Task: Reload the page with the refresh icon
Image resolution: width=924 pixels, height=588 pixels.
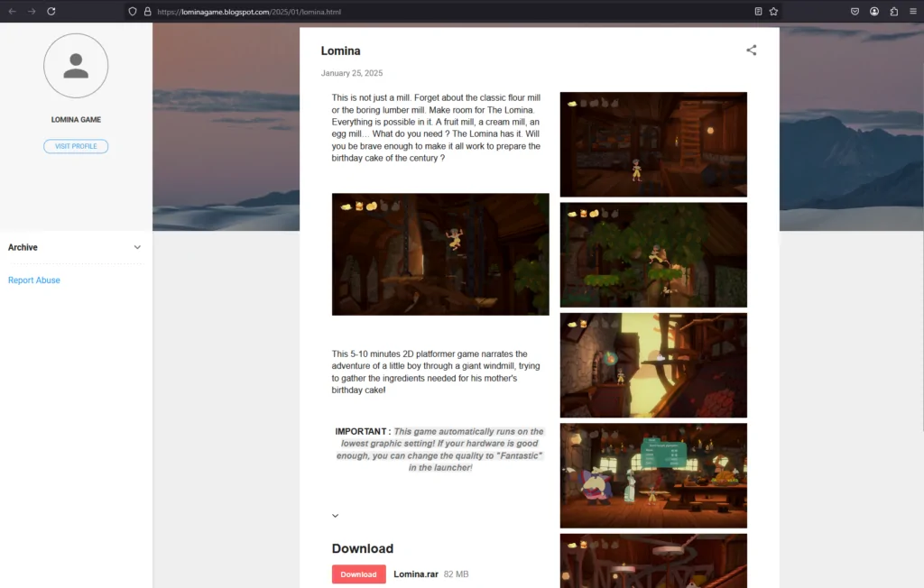Action: point(51,12)
